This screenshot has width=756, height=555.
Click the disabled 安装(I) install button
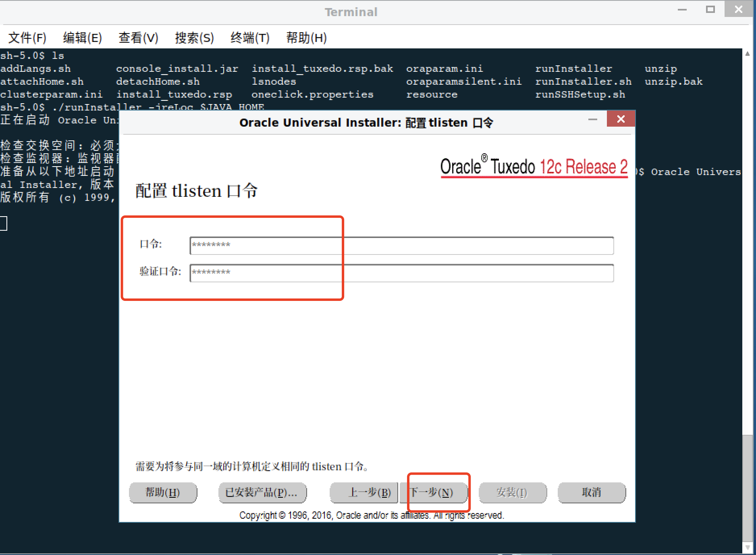pyautogui.click(x=513, y=492)
